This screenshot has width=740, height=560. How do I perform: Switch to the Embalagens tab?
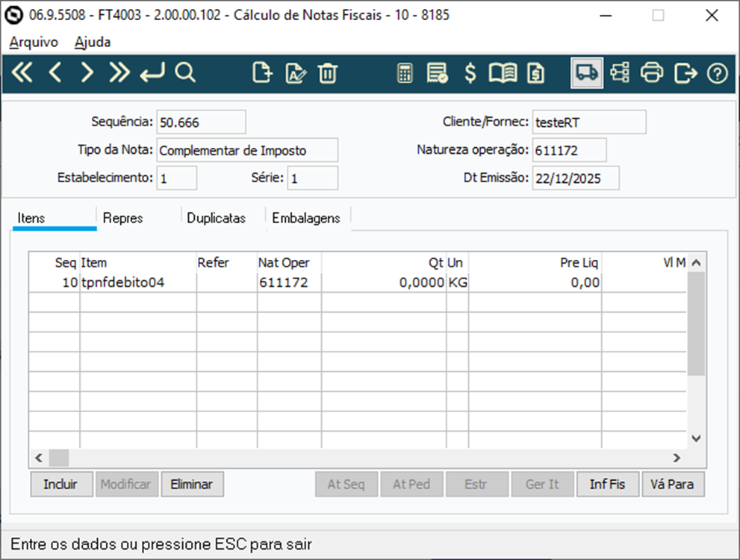(306, 218)
